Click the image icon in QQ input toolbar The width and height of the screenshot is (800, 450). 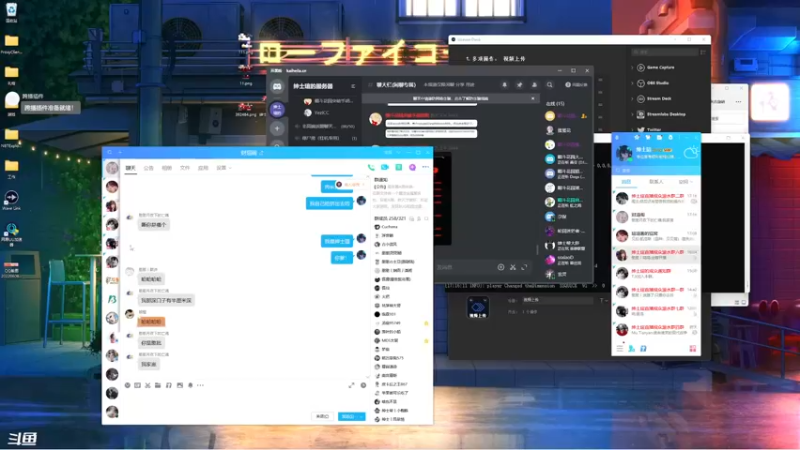180,385
